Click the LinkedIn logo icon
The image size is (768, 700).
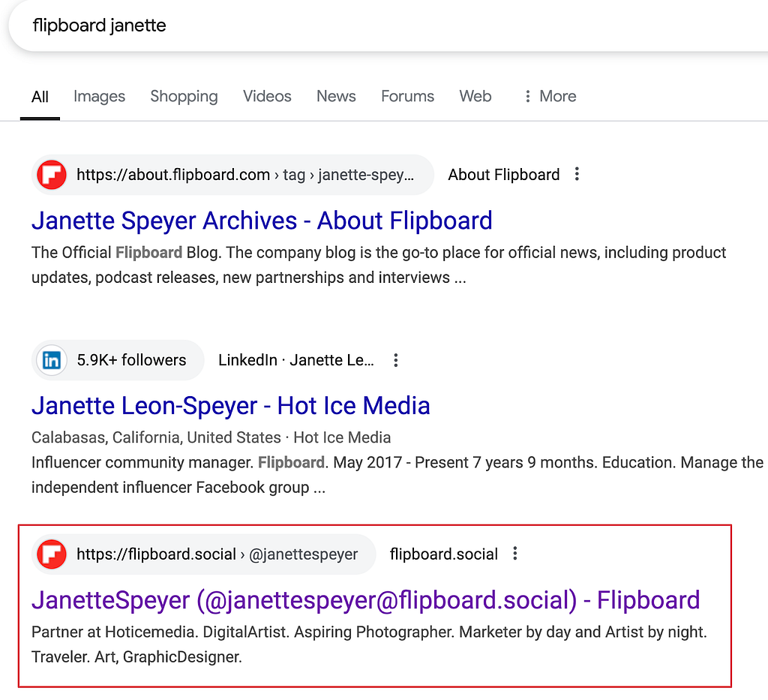pos(52,360)
